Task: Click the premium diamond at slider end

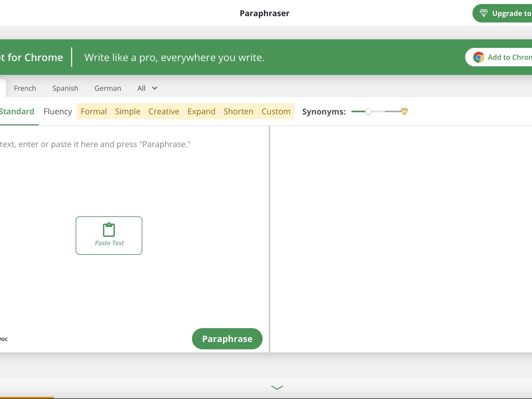Action: coord(404,111)
